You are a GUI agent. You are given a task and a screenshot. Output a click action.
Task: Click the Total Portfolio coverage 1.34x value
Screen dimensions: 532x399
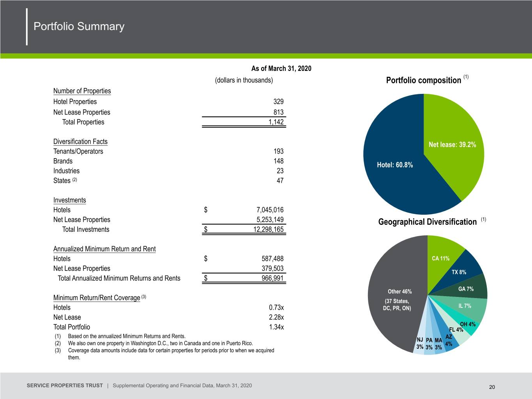(x=276, y=327)
